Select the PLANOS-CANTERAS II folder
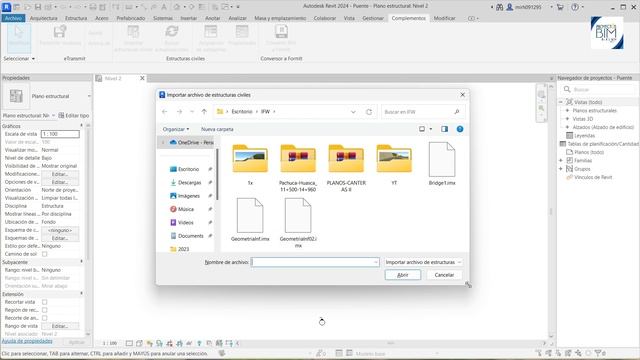 pyautogui.click(x=346, y=167)
